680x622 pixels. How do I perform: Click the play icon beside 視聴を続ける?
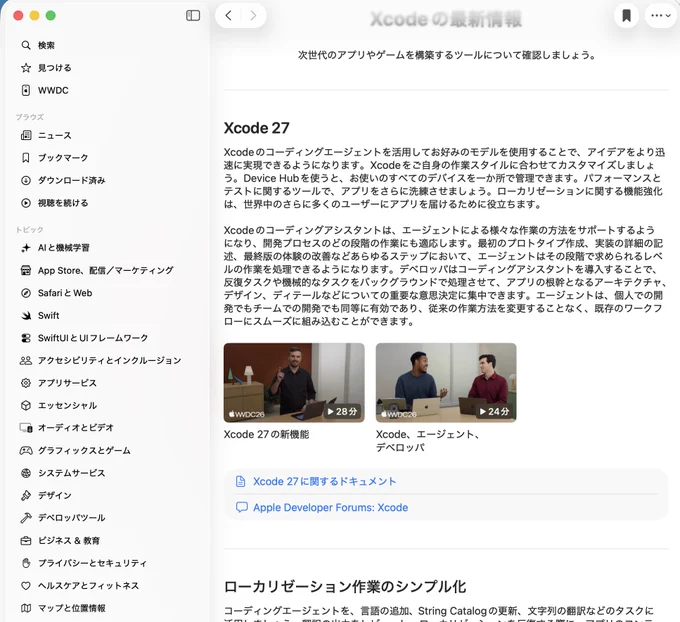click(26, 203)
